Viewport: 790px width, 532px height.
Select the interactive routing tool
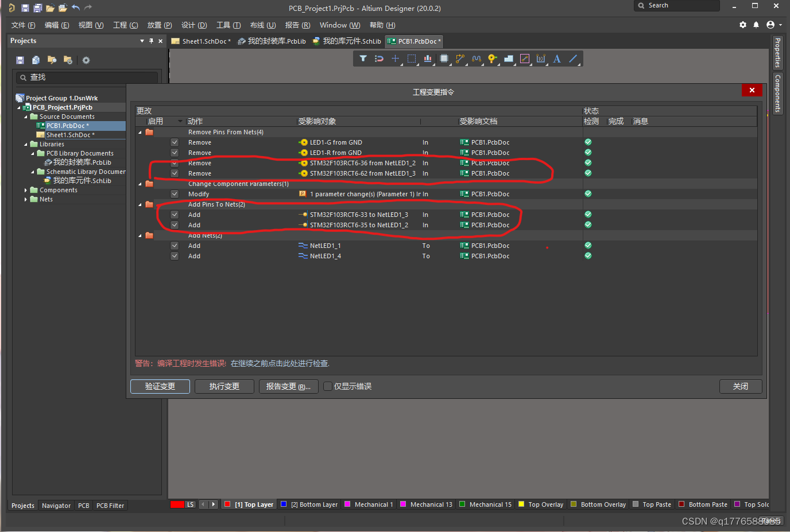[x=460, y=59]
